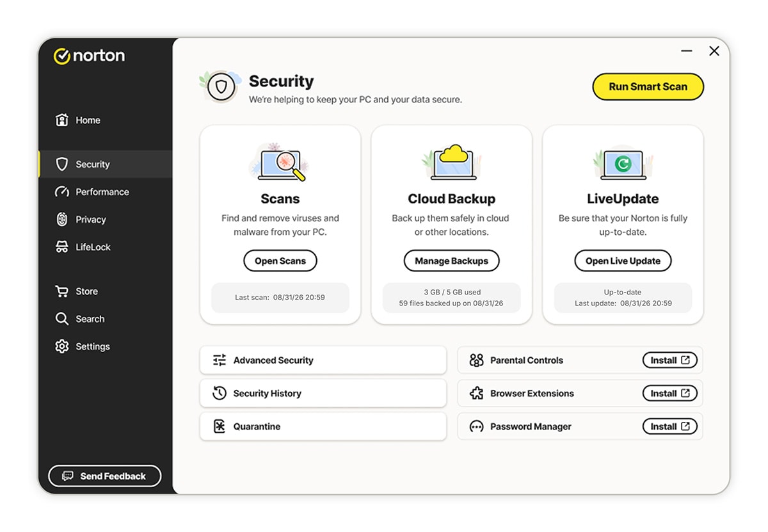Click the Password Manager dots icon
The width and height of the screenshot is (768, 532).
click(476, 426)
